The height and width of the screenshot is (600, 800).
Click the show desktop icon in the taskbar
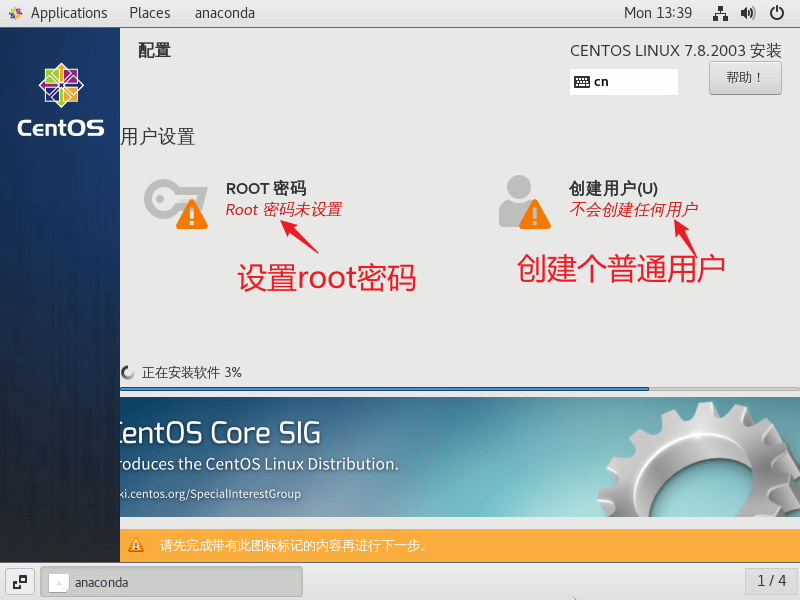coord(20,581)
